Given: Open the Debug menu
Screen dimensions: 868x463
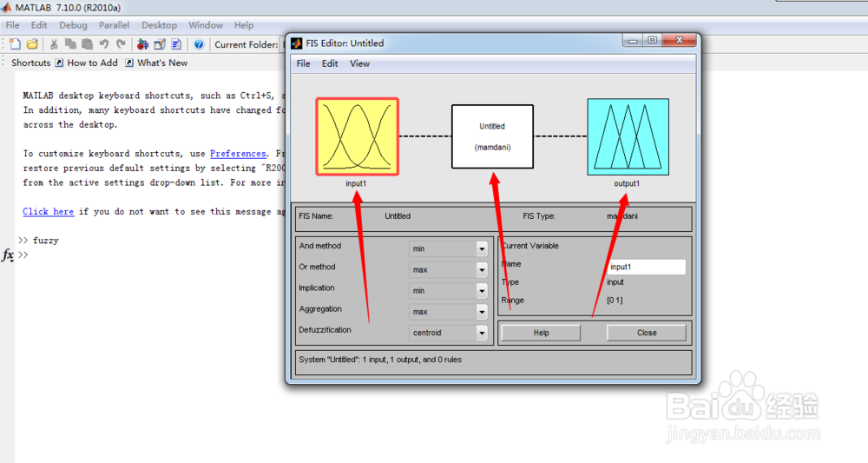Looking at the screenshot, I should 73,25.
